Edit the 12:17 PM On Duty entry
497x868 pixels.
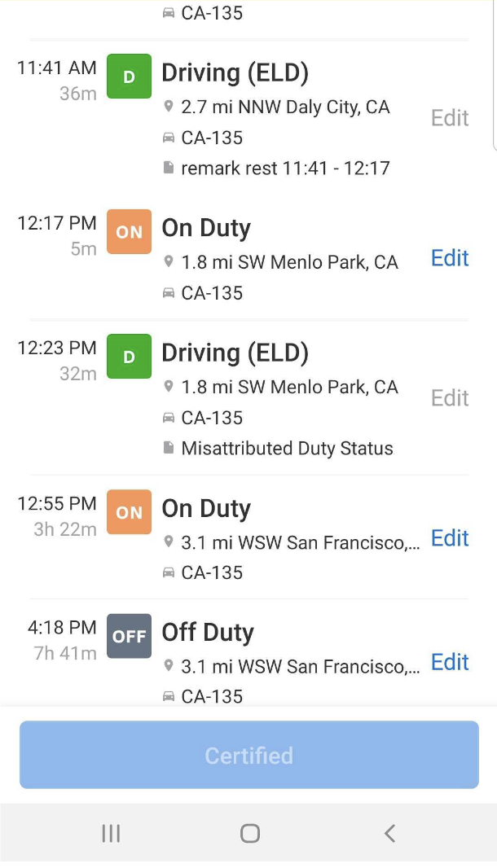[449, 258]
